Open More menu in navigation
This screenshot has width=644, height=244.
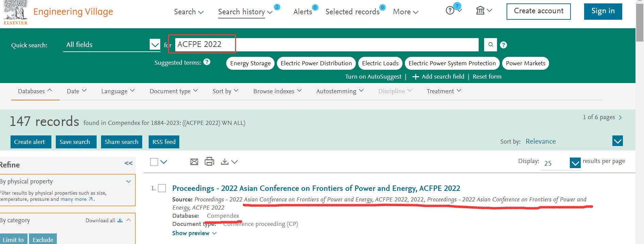point(406,12)
